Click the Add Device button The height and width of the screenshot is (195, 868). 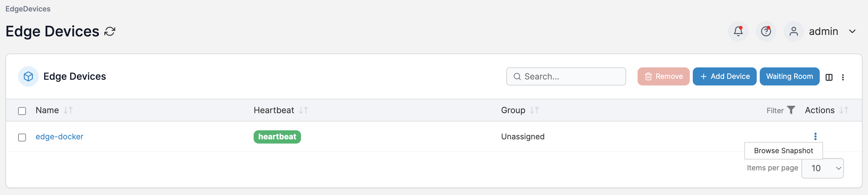point(724,76)
